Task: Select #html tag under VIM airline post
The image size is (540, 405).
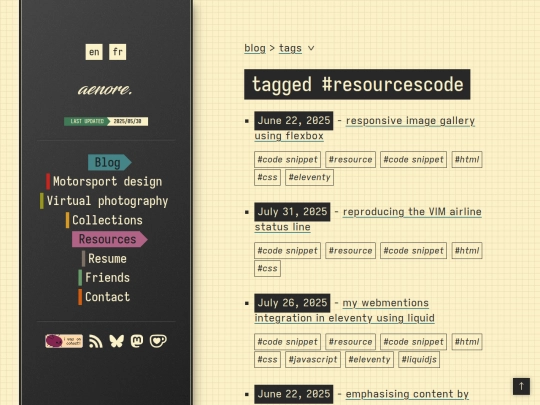Action: click(467, 251)
